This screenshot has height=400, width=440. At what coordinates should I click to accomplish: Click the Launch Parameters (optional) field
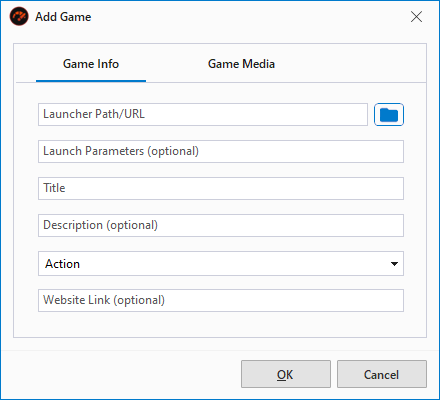click(x=221, y=151)
